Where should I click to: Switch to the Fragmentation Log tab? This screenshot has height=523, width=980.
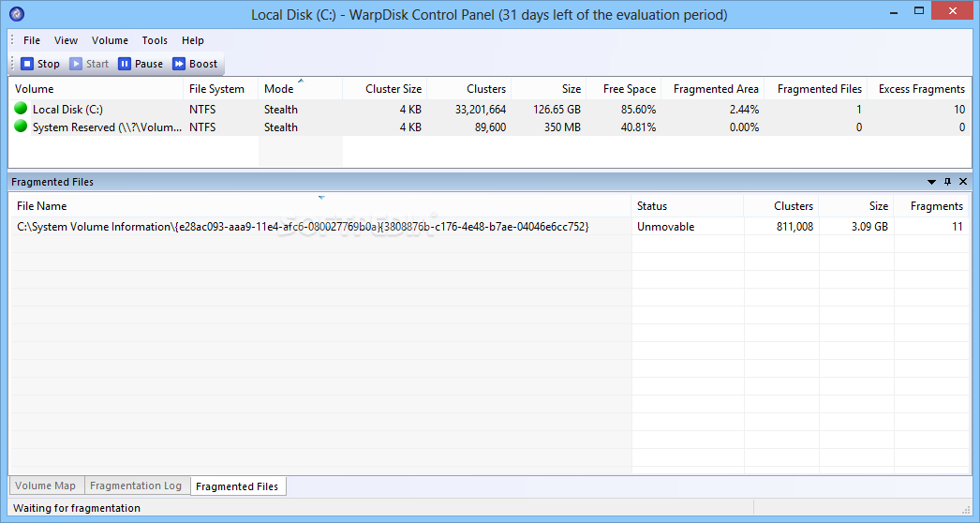[136, 486]
